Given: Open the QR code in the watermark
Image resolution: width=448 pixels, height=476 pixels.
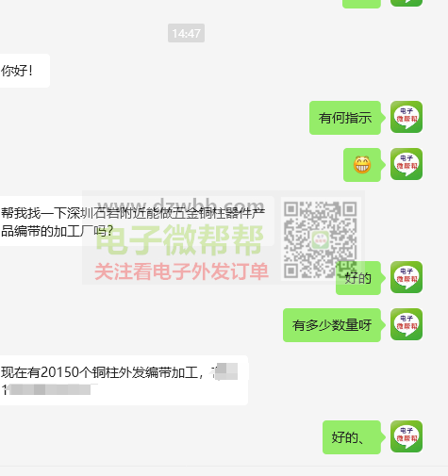Looking at the screenshot, I should tap(320, 239).
